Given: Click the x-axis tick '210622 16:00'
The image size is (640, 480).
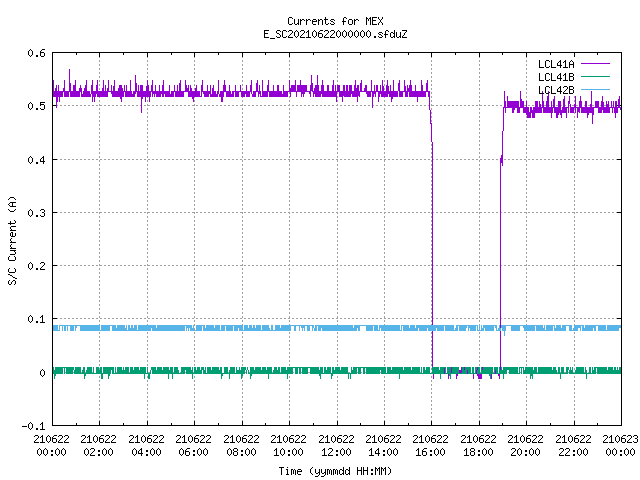Looking at the screenshot, I should tap(430, 446).
